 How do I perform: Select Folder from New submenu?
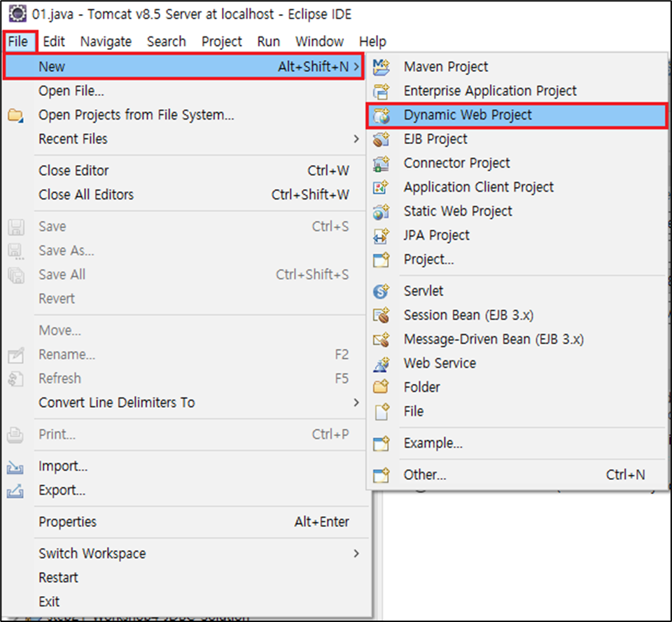click(x=517, y=387)
